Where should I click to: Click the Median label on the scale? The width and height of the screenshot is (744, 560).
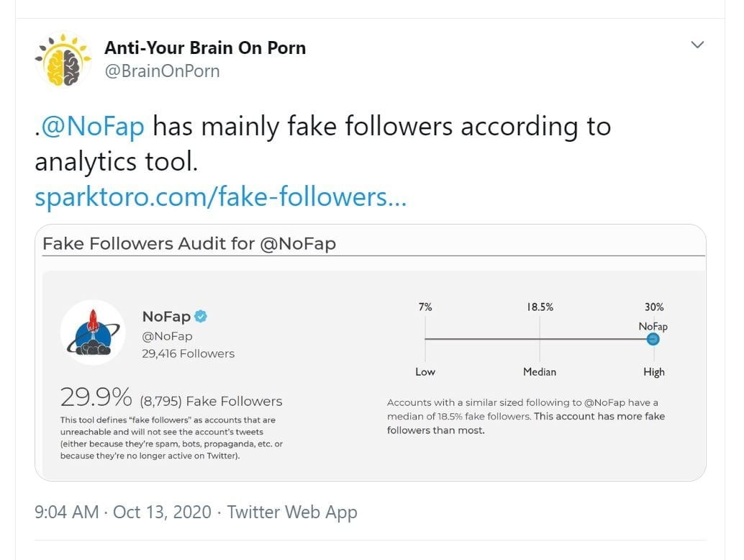[540, 372]
